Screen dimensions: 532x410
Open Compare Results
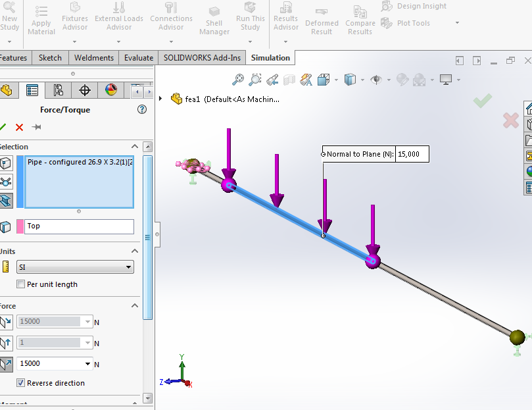[x=360, y=21]
